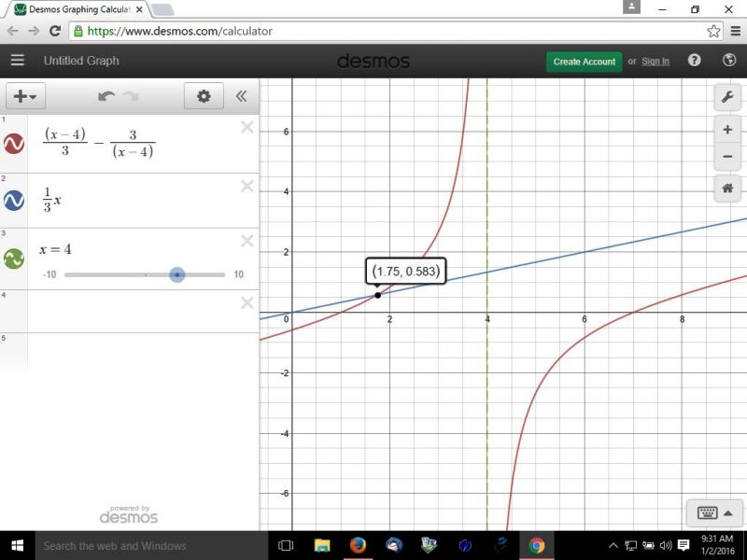Open the Chrome menu button
This screenshot has height=560, width=747.
point(736,31)
